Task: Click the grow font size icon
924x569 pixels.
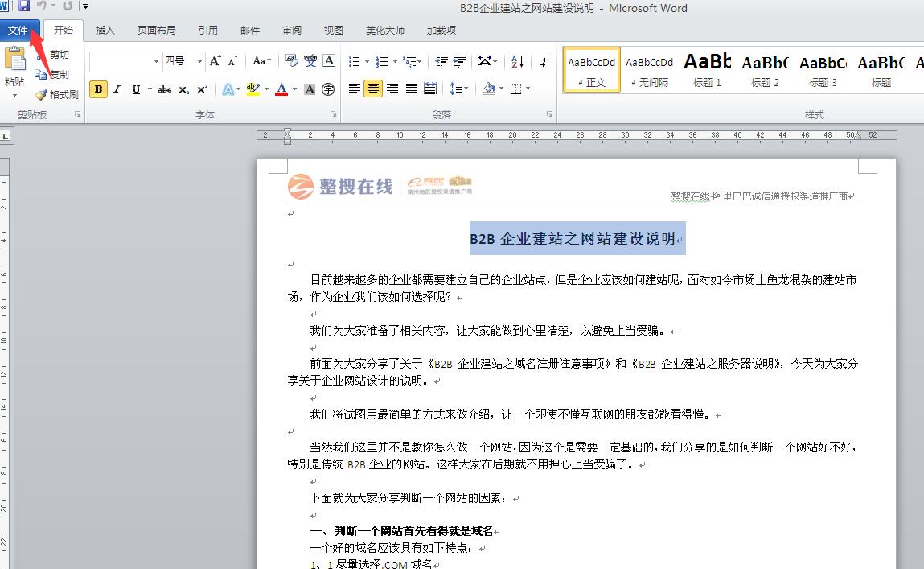Action: tap(215, 61)
